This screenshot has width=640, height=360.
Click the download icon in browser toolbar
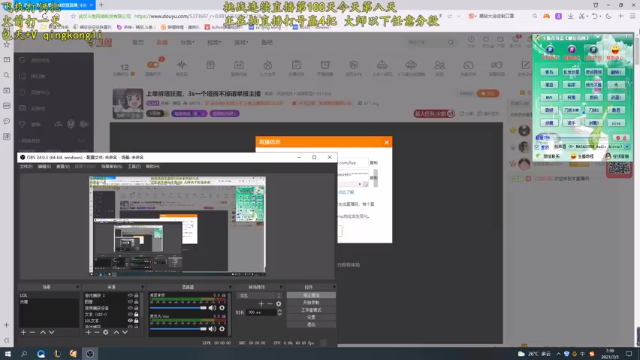pyautogui.click(x=571, y=16)
